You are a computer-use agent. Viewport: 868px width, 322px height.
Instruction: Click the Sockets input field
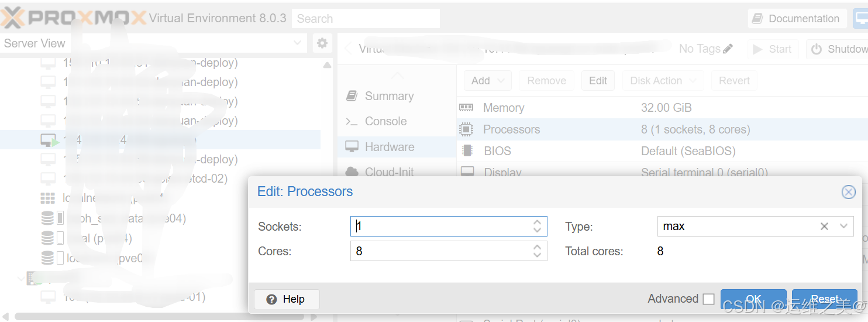click(442, 226)
